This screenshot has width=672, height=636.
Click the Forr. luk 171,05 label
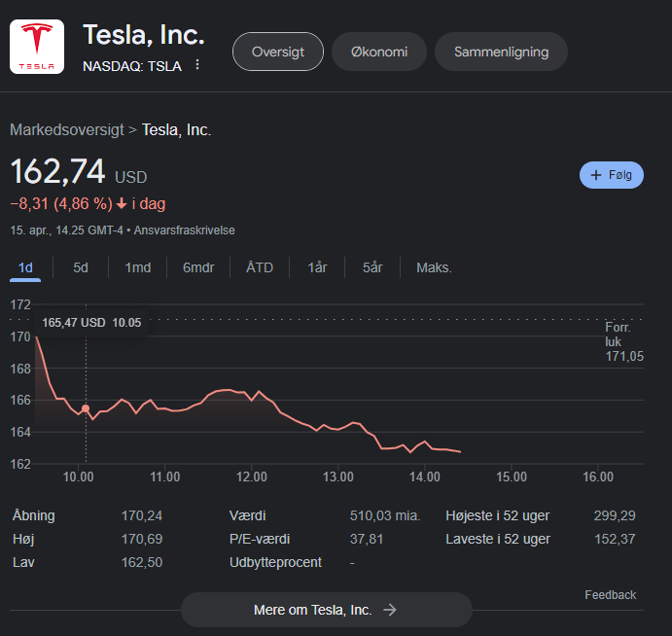tap(624, 341)
